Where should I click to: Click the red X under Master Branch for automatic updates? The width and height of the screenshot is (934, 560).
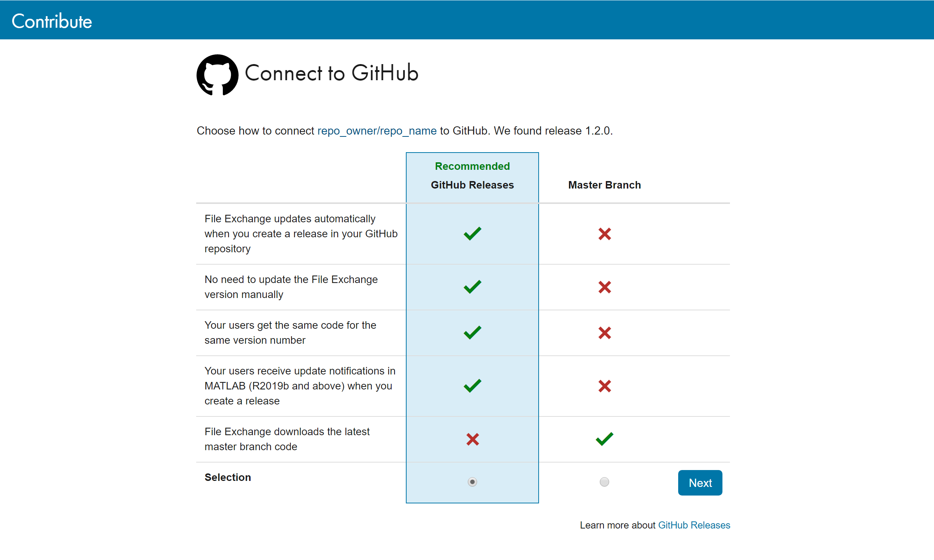604,234
